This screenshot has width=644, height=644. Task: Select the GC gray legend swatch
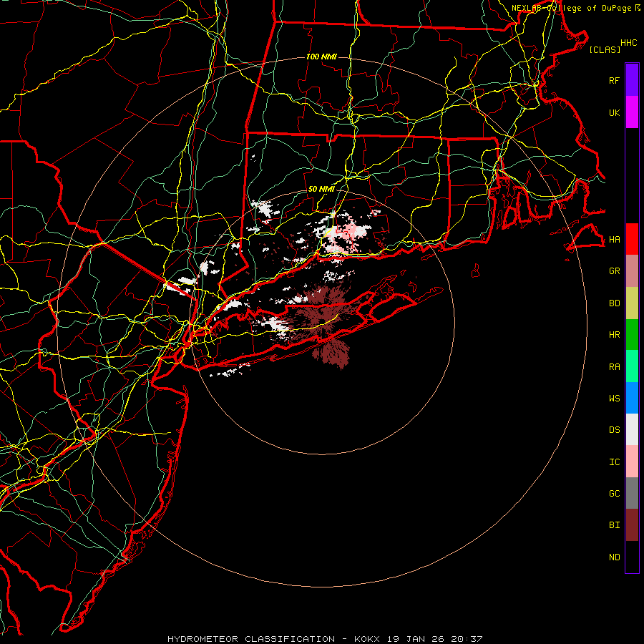click(x=632, y=493)
